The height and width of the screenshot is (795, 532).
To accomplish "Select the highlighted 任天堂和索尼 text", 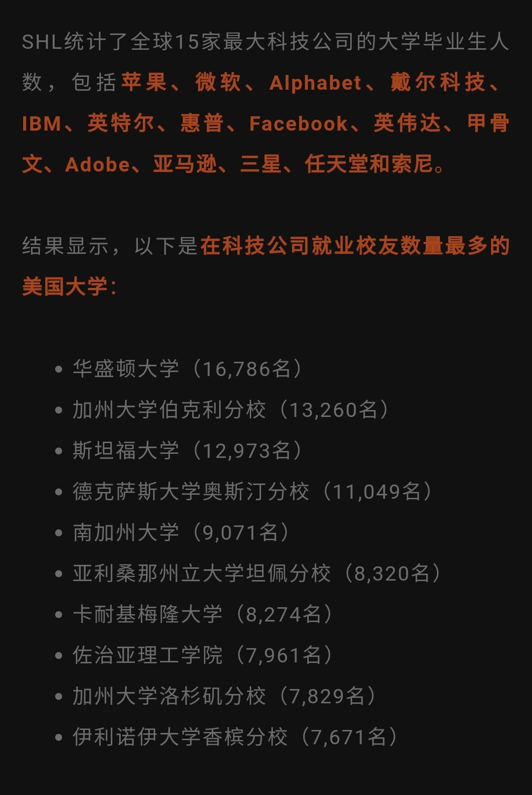I will (369, 165).
